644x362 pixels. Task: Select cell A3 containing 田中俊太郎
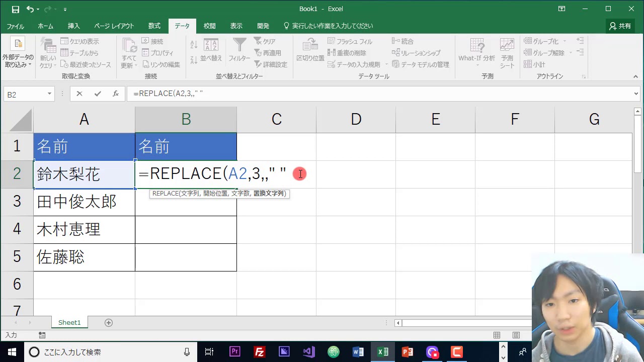(x=84, y=202)
